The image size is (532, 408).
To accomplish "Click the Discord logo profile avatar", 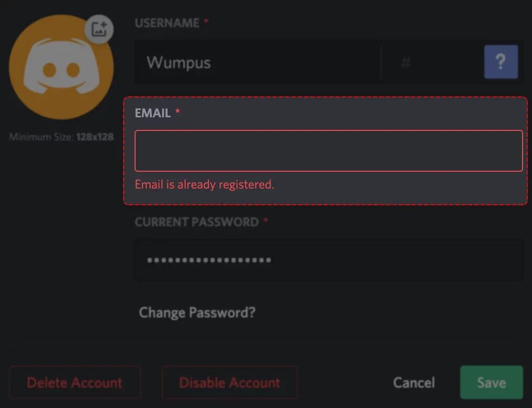I will pos(61,68).
